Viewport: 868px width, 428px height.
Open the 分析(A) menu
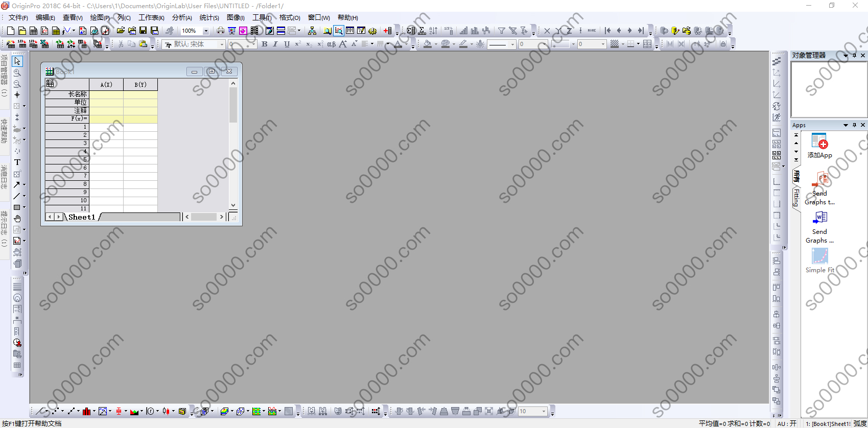(x=182, y=18)
